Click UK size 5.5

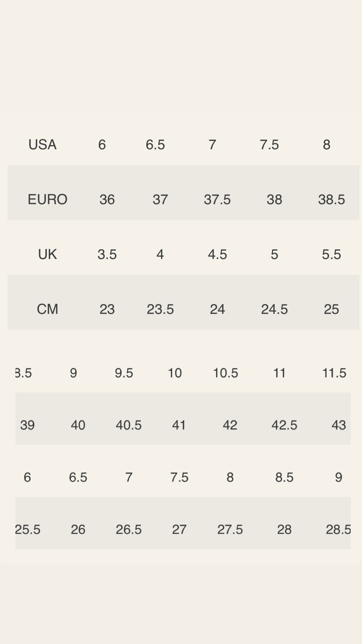(331, 254)
